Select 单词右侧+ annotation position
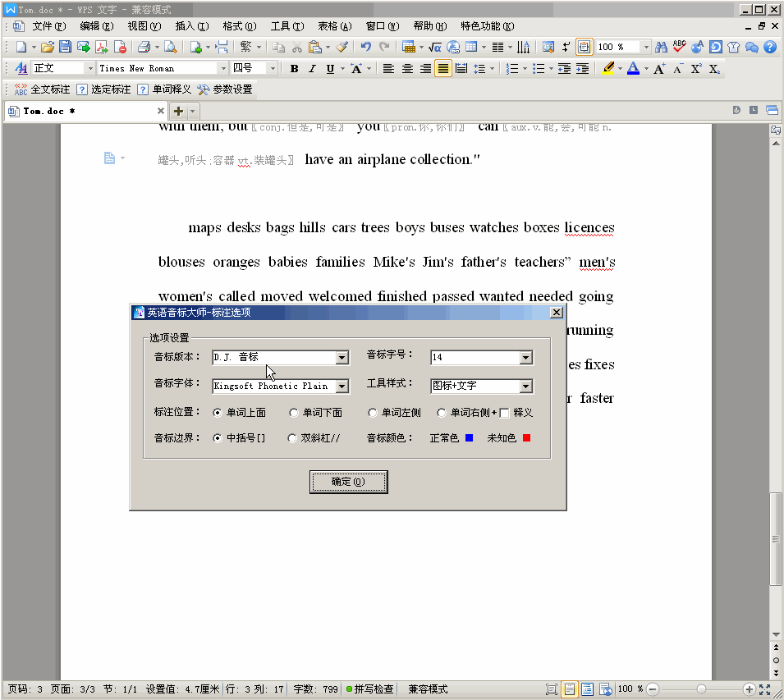 tap(441, 413)
